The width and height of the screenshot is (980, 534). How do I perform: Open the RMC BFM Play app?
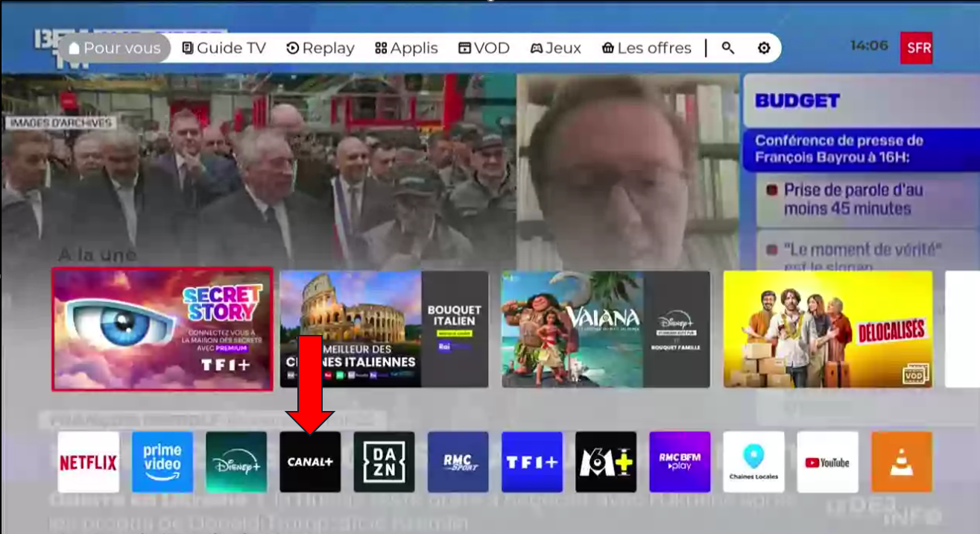[x=680, y=462]
